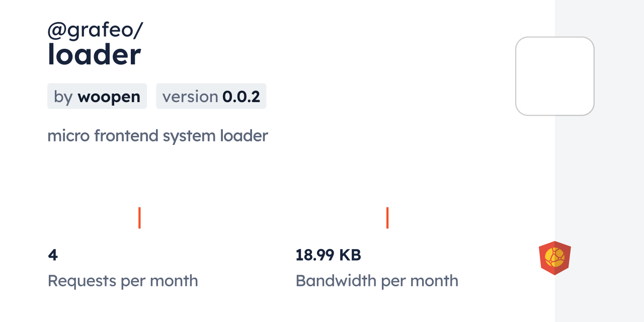Click the red bar above bandwidth value

click(x=387, y=217)
